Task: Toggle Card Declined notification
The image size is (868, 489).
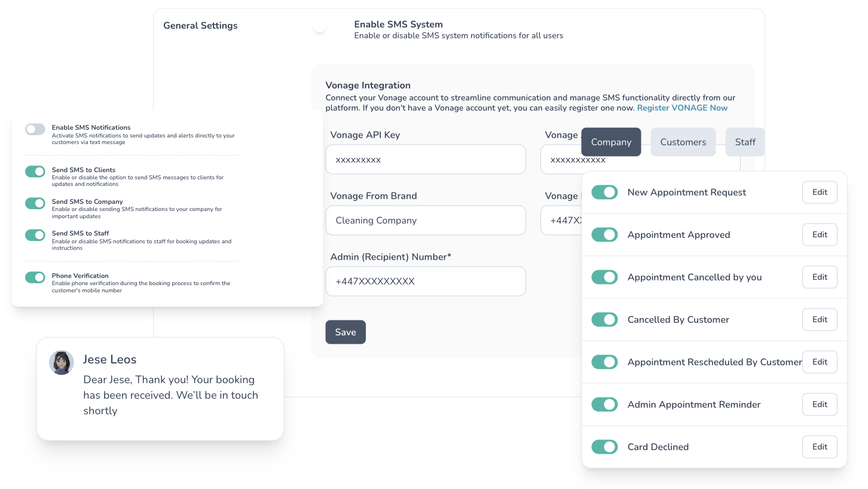Action: point(604,447)
